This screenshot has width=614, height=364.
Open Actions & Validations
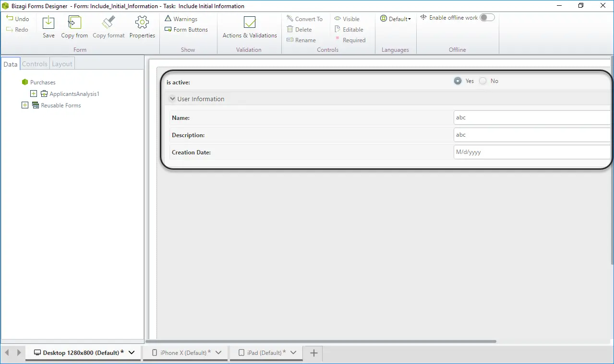pyautogui.click(x=250, y=26)
